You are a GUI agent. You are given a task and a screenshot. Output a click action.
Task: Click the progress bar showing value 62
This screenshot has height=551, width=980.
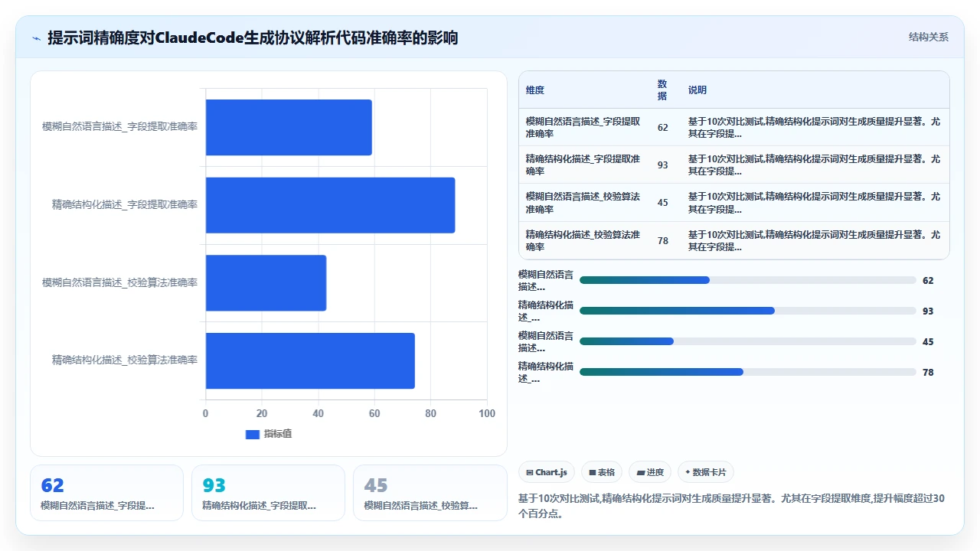[x=747, y=280]
